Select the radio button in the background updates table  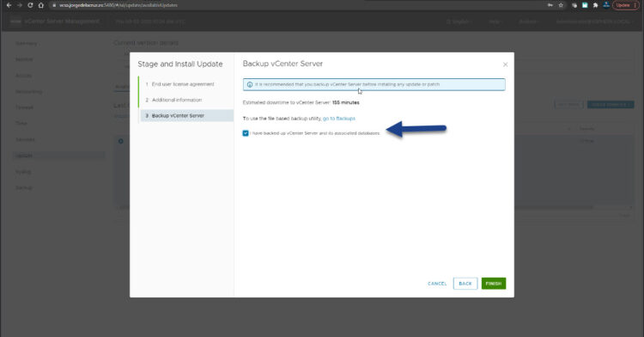121,141
